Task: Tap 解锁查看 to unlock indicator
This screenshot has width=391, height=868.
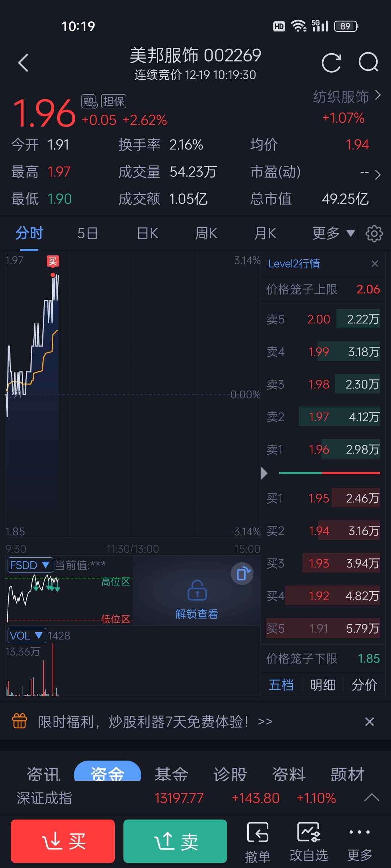Action: pos(197,614)
